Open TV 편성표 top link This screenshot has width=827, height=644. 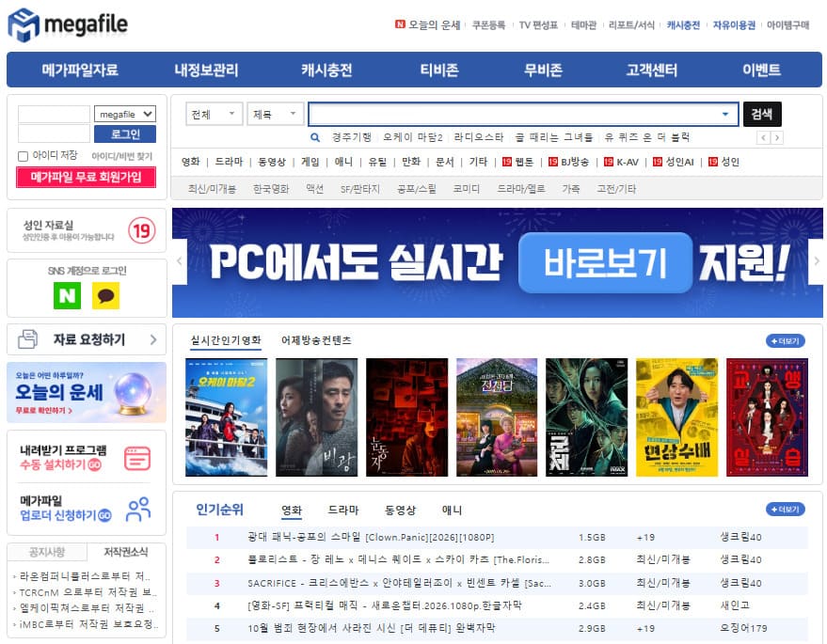click(x=538, y=24)
